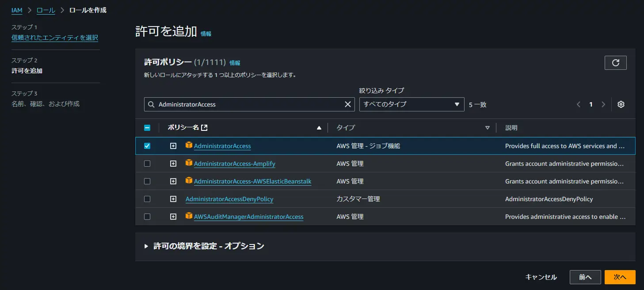Click the policy search input field
The width and height of the screenshot is (644, 290).
coord(250,104)
